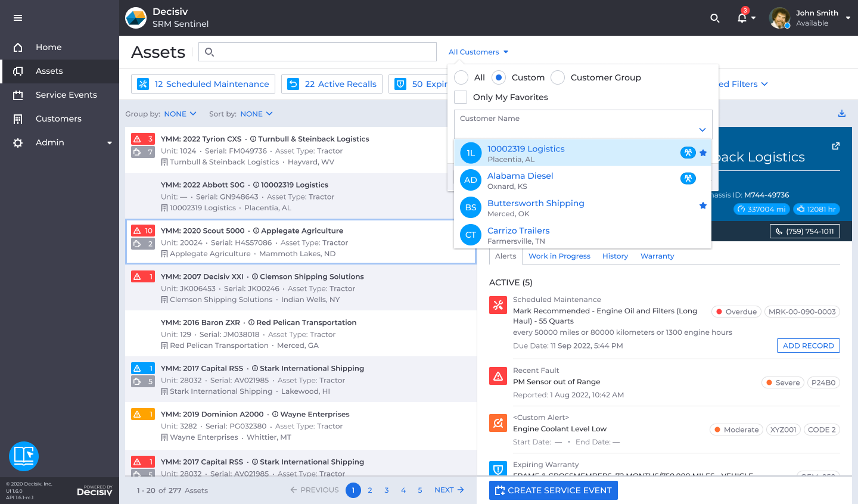Click 22 Active Recalls filter button
858x504 pixels.
[x=332, y=84]
